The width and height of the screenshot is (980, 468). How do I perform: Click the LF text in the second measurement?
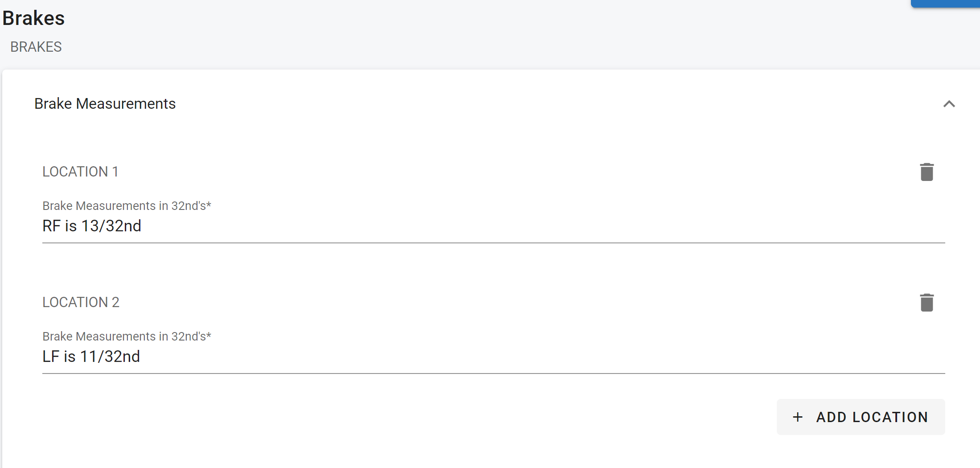(x=51, y=357)
